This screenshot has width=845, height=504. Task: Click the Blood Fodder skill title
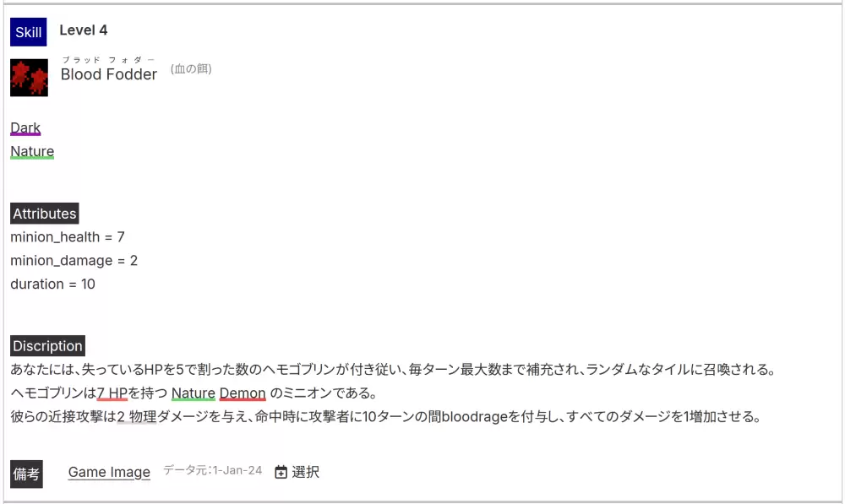pos(109,74)
